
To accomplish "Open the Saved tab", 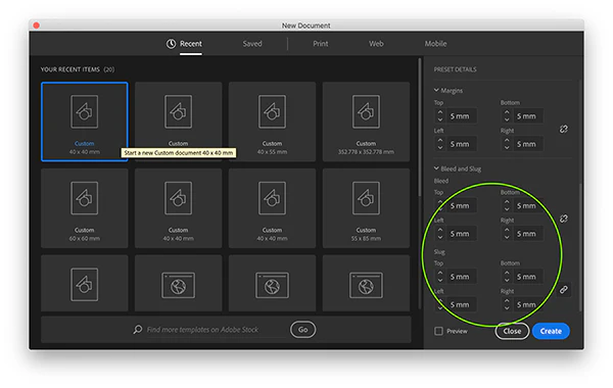I will [252, 44].
